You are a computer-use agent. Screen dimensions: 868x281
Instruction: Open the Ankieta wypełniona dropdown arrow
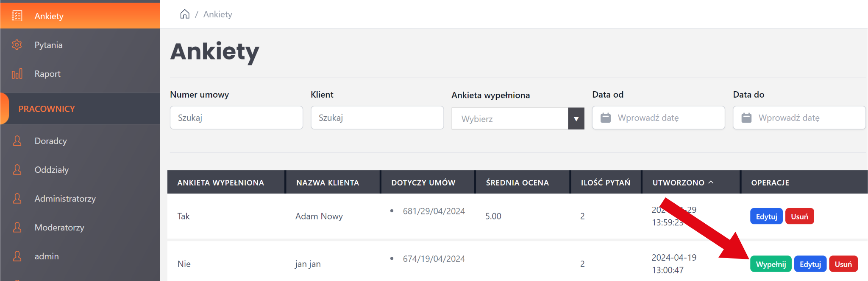click(576, 119)
